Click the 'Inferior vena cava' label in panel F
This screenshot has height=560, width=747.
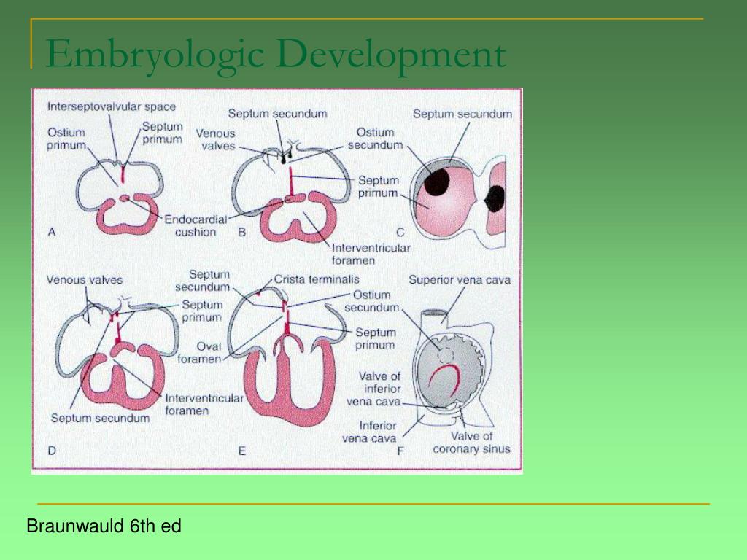[369, 432]
